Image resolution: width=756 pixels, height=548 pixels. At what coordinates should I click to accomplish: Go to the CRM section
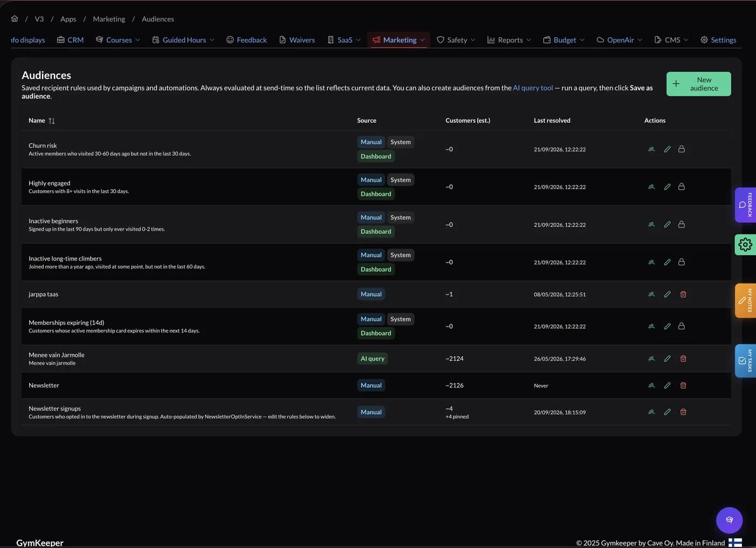pos(70,40)
